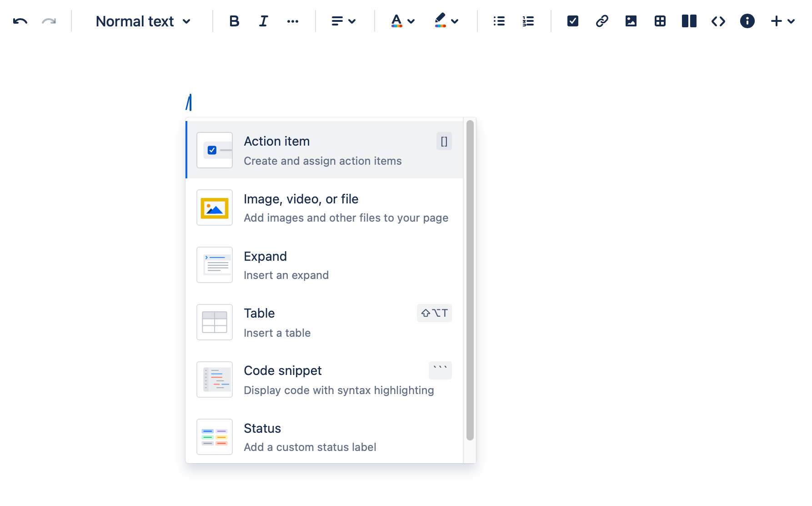Open the Normal text style dropdown
The height and width of the screenshot is (506, 812).
pos(143,21)
